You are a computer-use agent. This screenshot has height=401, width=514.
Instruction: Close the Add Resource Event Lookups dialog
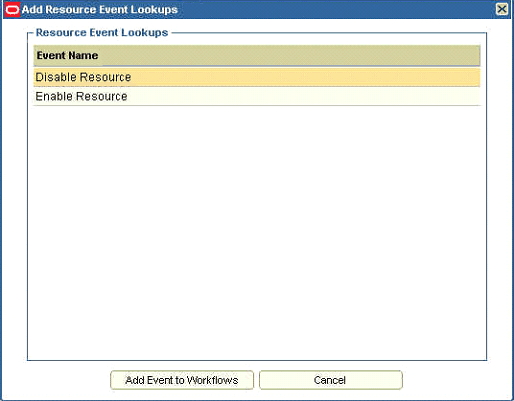tap(502, 9)
